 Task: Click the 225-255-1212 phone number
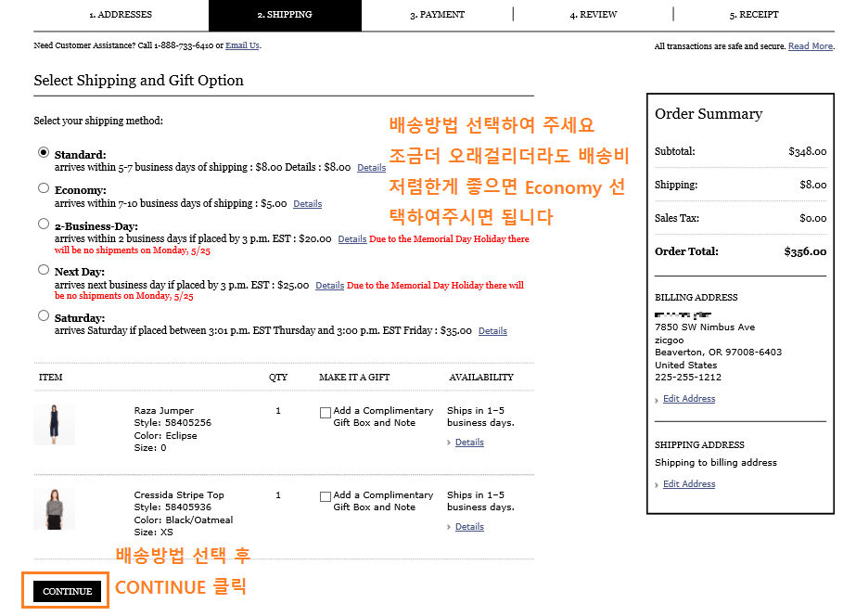[x=688, y=378]
